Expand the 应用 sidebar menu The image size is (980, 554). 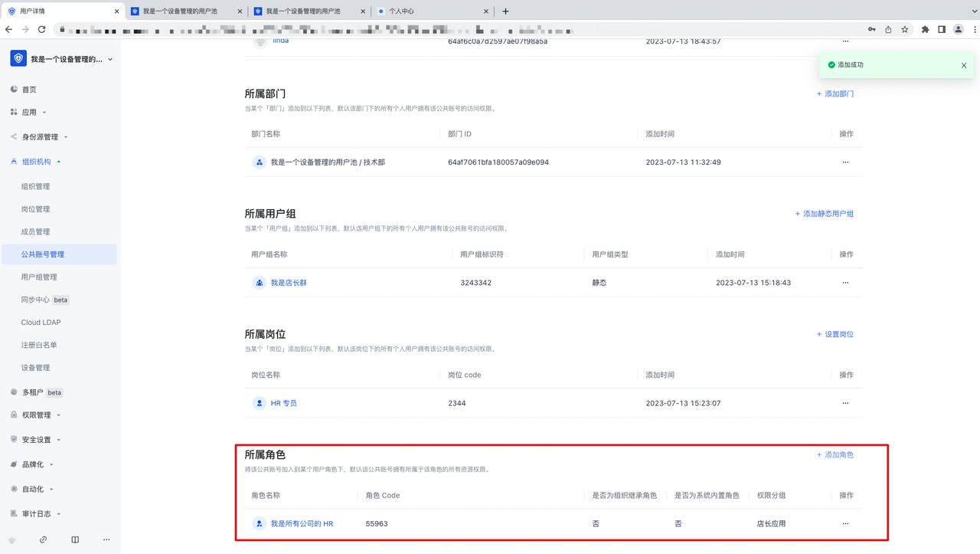tap(29, 113)
